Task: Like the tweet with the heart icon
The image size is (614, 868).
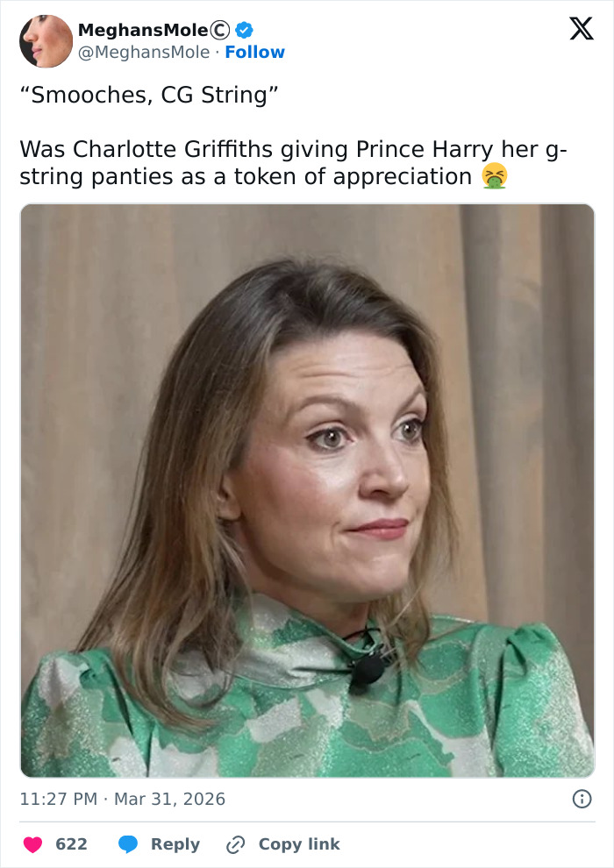Action: 32,844
